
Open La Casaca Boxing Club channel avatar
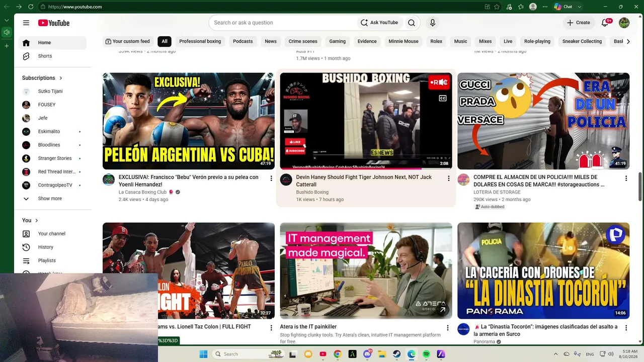pyautogui.click(x=109, y=179)
